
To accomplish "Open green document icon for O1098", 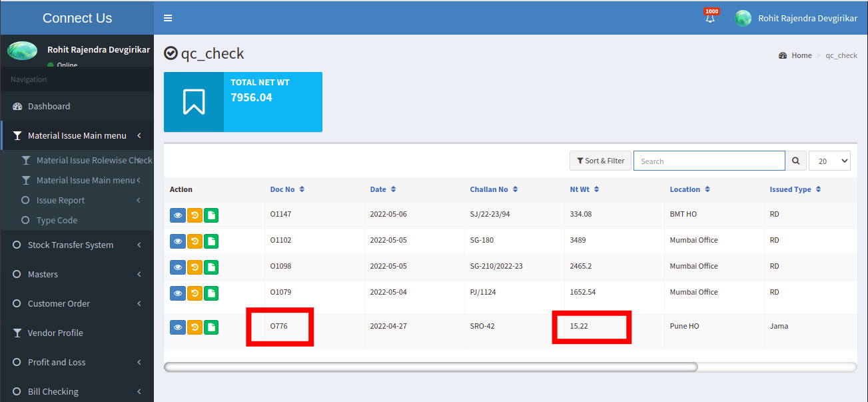I will click(x=211, y=267).
